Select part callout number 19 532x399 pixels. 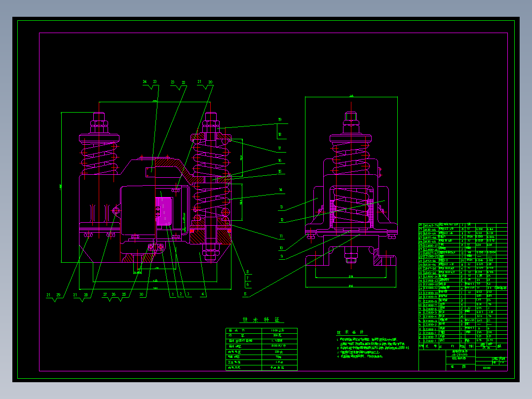click(x=280, y=120)
